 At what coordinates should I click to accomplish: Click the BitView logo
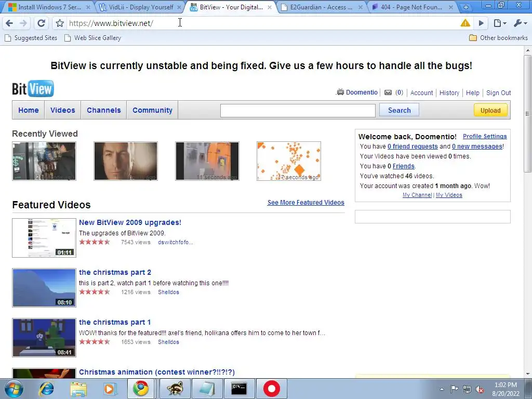(x=33, y=89)
